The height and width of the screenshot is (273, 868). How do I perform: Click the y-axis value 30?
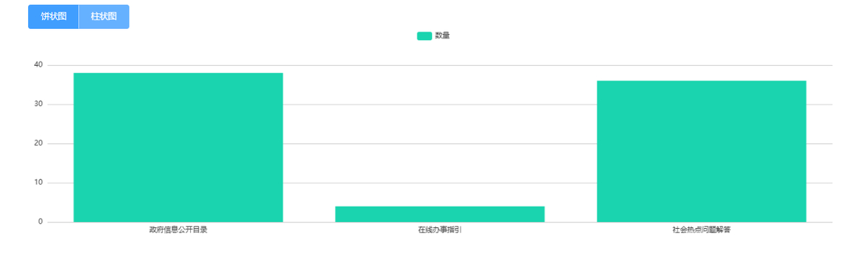click(38, 104)
